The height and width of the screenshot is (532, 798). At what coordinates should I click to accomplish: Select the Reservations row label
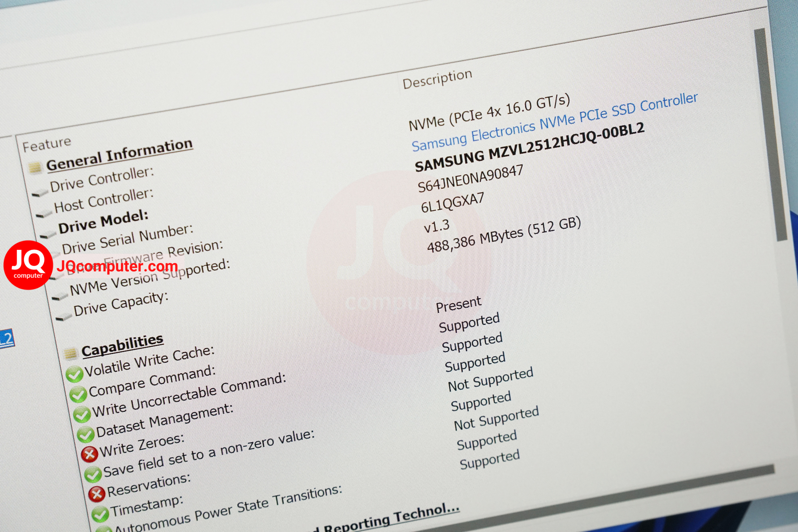148,485
